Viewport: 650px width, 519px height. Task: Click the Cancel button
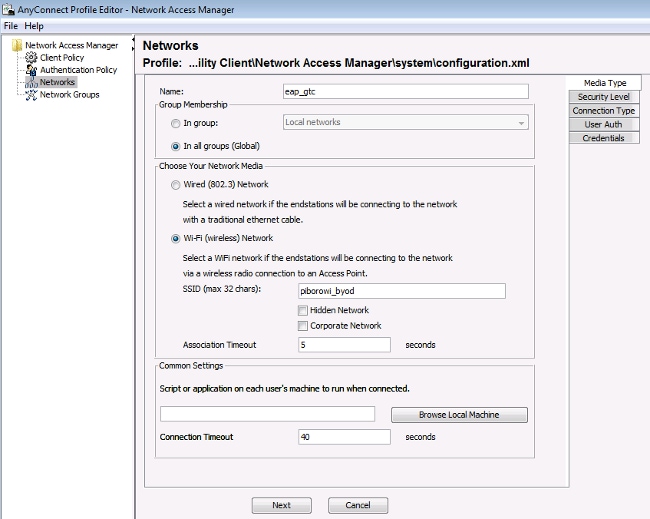(x=358, y=505)
